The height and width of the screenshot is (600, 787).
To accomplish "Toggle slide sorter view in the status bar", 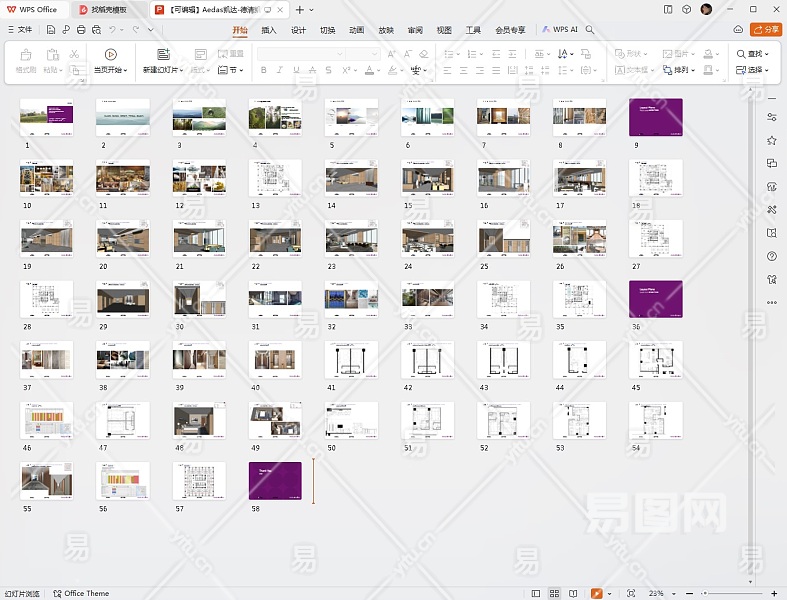I will [x=554, y=593].
